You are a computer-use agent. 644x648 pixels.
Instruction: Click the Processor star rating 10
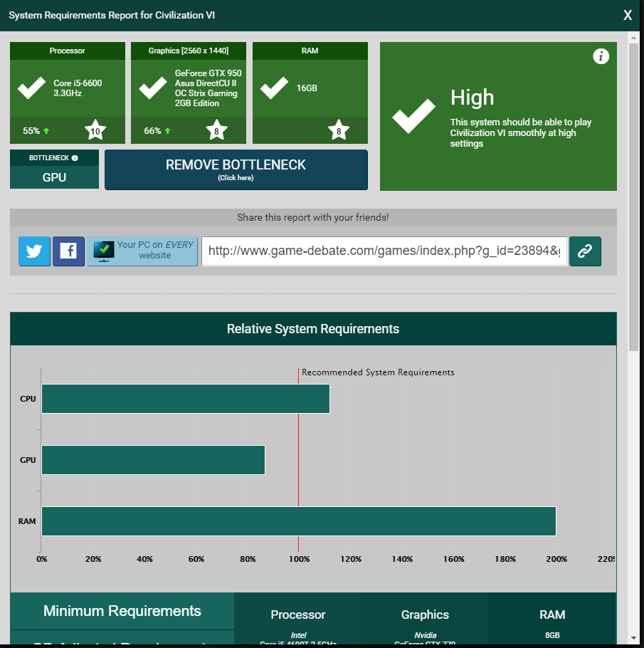[x=95, y=130]
